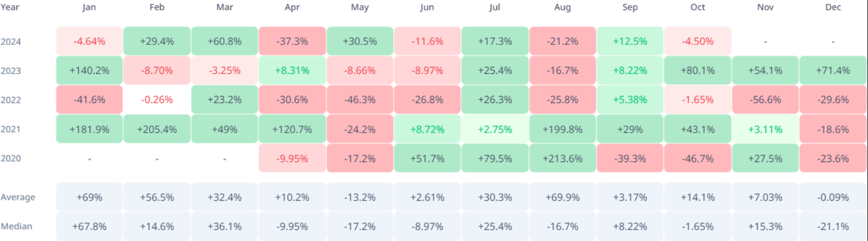The image size is (868, 241).
Task: Select the +205.4% cell for February 2021
Action: tap(157, 129)
